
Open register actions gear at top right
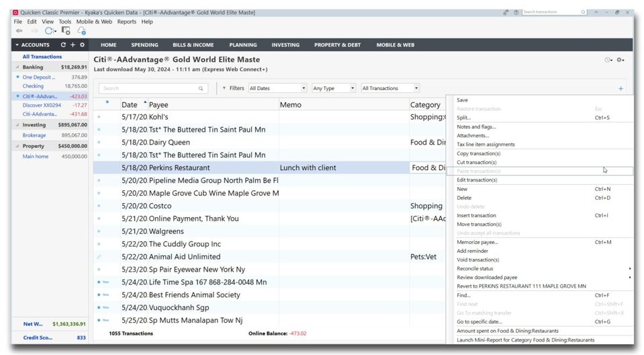620,60
